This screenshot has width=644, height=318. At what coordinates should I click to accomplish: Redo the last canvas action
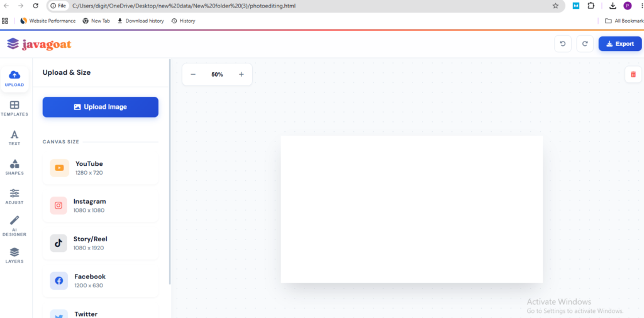coord(585,44)
